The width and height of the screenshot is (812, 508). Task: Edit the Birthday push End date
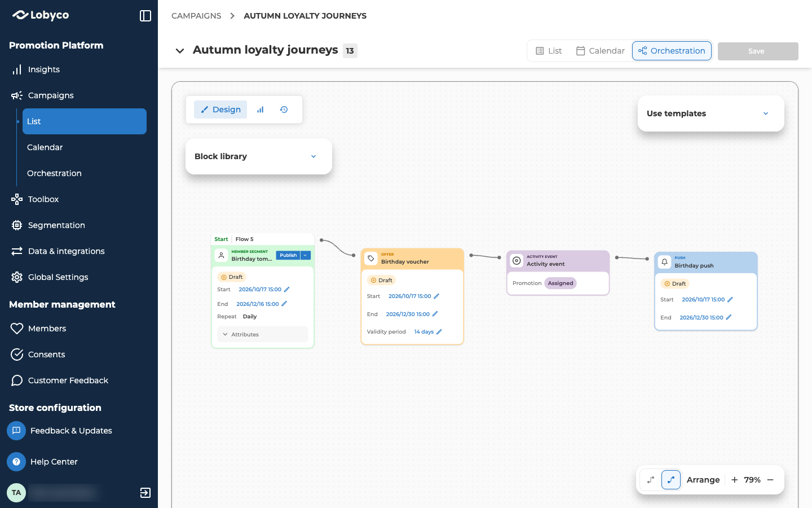pos(729,317)
